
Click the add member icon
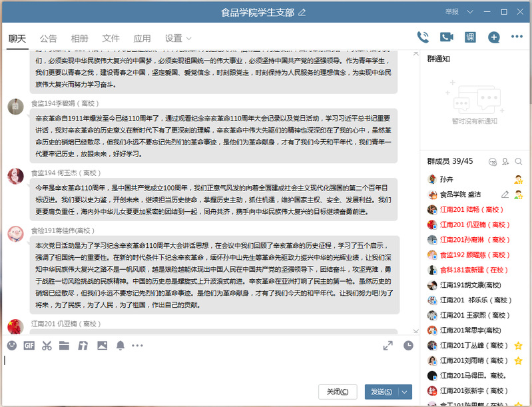pyautogui.click(x=505, y=162)
